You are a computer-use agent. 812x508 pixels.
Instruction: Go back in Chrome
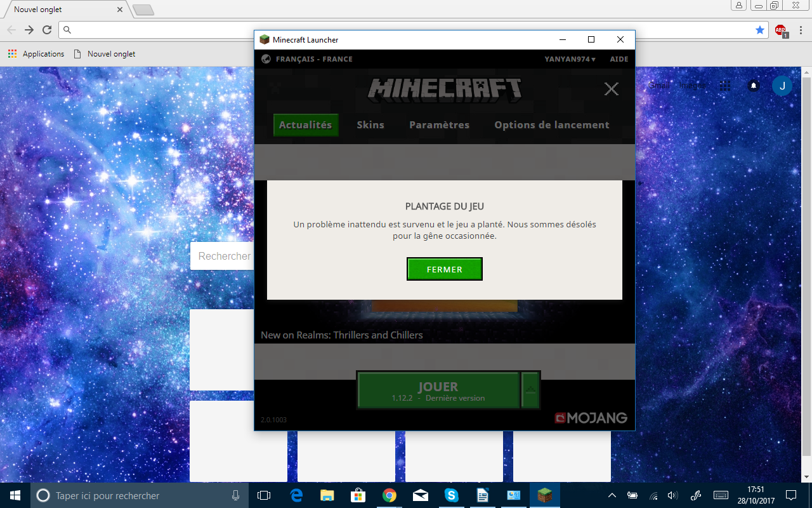[x=11, y=30]
